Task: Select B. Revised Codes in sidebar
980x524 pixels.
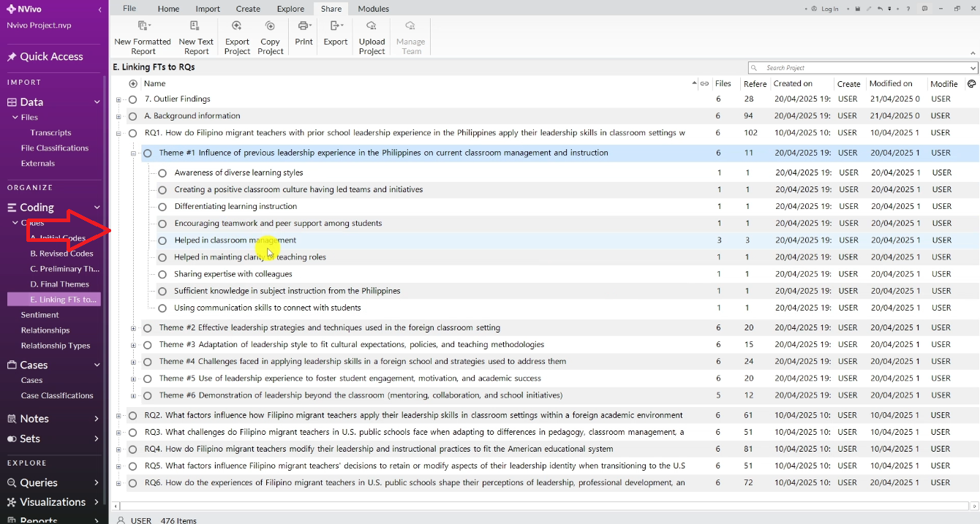Action: point(61,254)
